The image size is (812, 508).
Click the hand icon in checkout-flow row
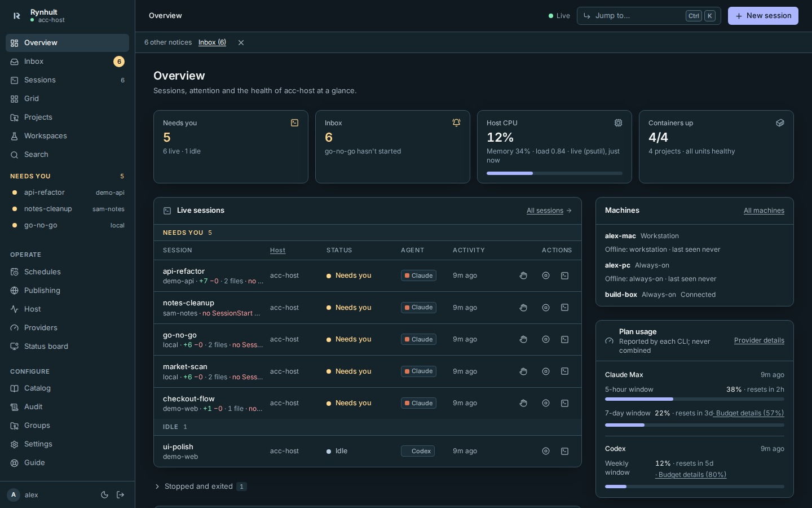coord(523,403)
